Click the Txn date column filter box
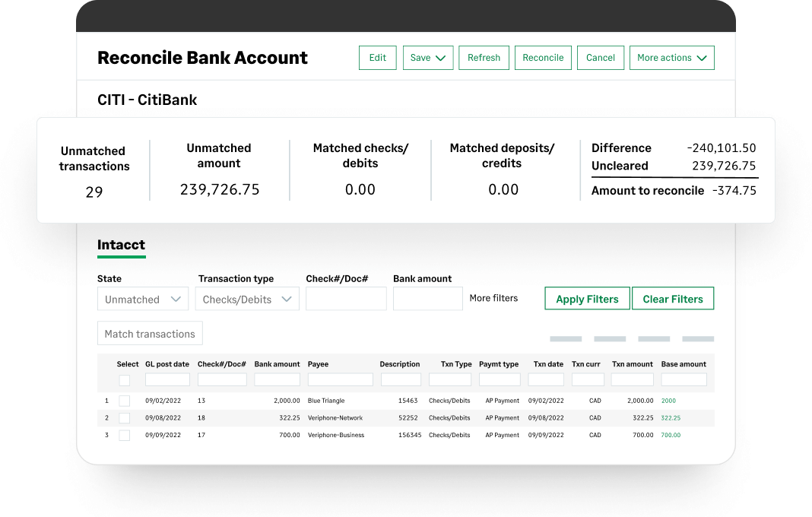The image size is (812, 517). (x=546, y=379)
